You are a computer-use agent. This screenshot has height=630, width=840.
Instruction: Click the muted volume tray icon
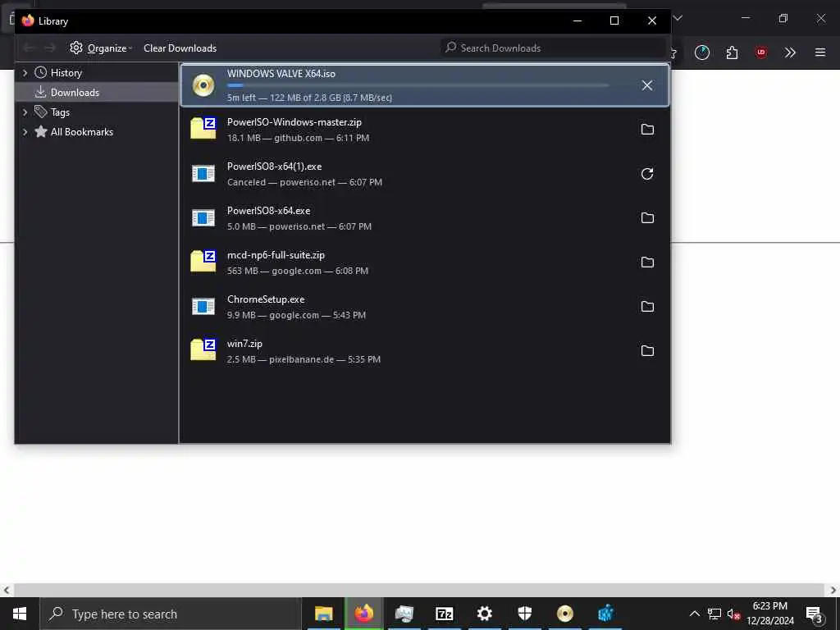[733, 614]
